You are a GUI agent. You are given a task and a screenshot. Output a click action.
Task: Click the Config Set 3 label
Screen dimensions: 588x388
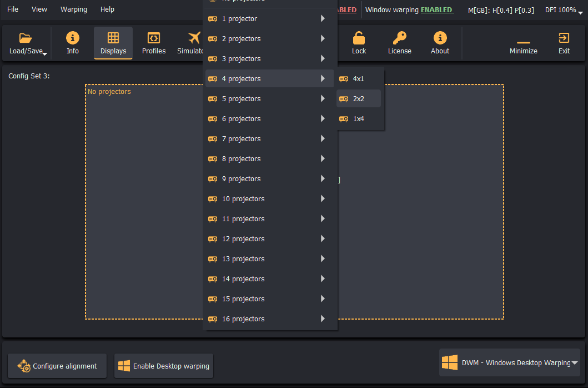tap(29, 76)
